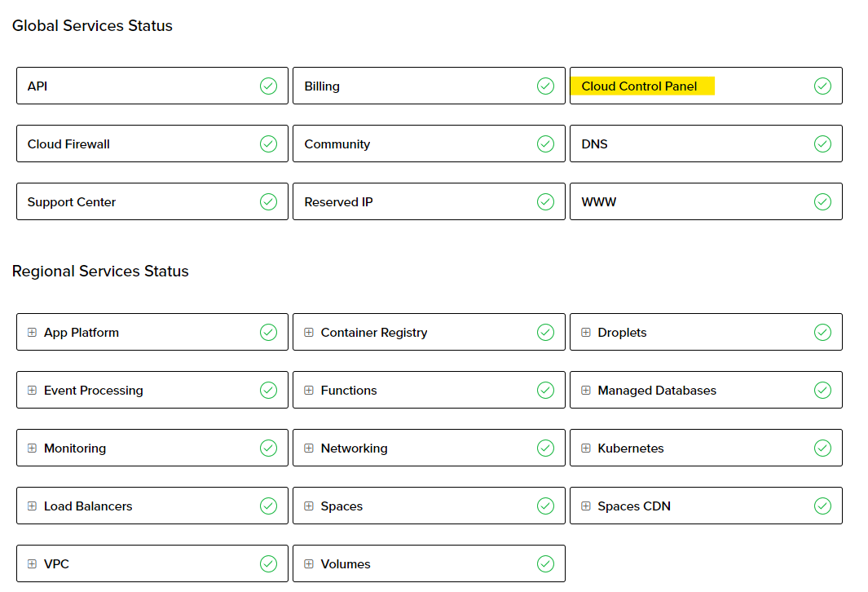Select the Billing service label
The image size is (868, 592).
pyautogui.click(x=322, y=86)
